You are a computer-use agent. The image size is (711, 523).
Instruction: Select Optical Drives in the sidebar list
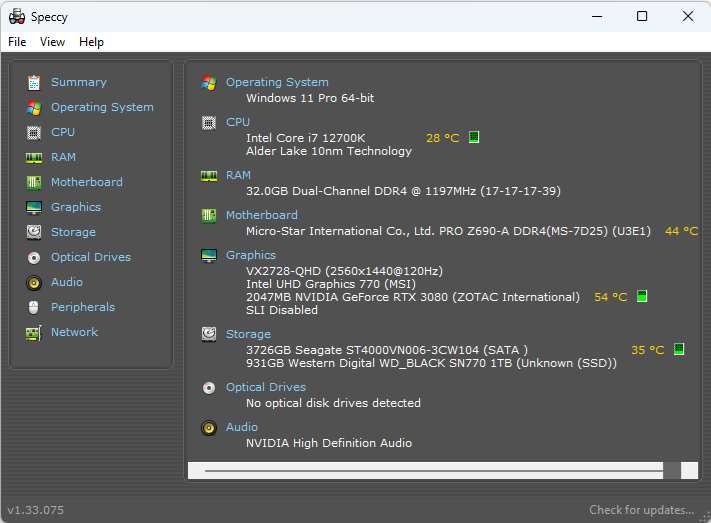click(91, 257)
